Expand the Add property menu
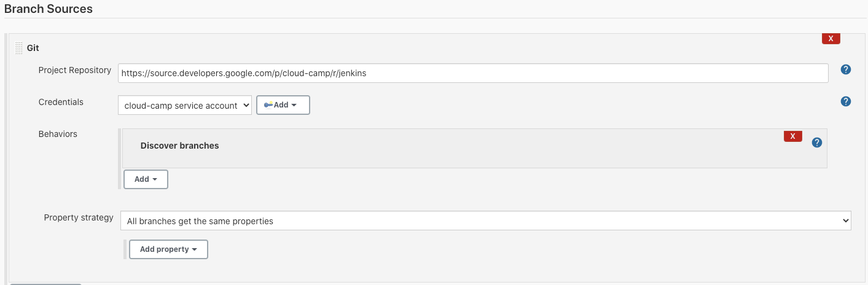Image resolution: width=868 pixels, height=285 pixels. click(x=168, y=249)
